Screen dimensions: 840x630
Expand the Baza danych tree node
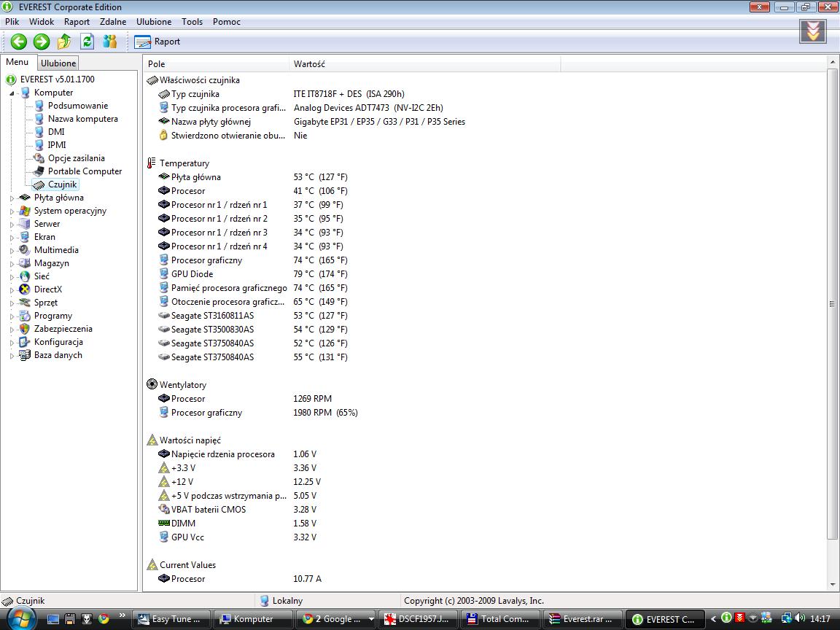point(12,356)
